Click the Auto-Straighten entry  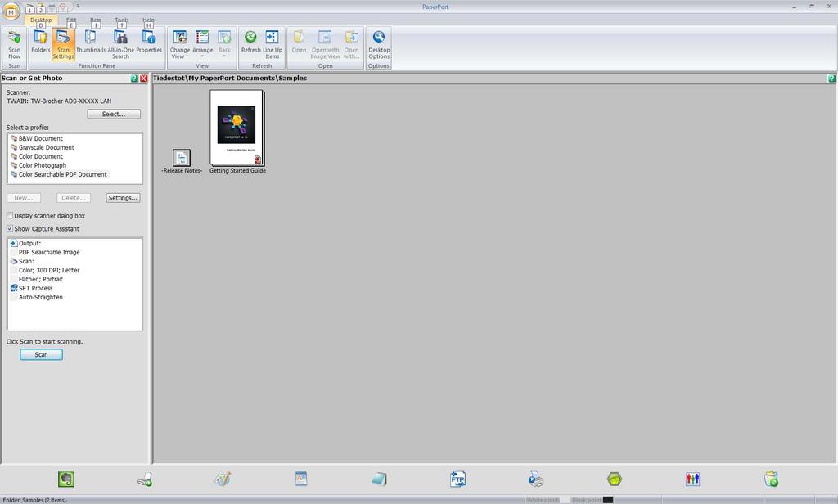tap(41, 297)
